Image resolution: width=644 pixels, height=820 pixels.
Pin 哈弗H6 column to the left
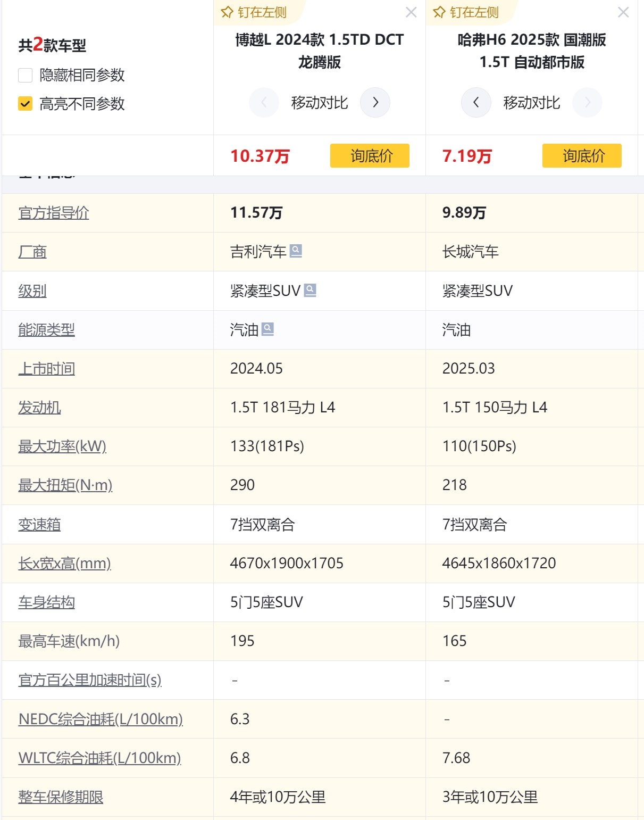coord(466,12)
